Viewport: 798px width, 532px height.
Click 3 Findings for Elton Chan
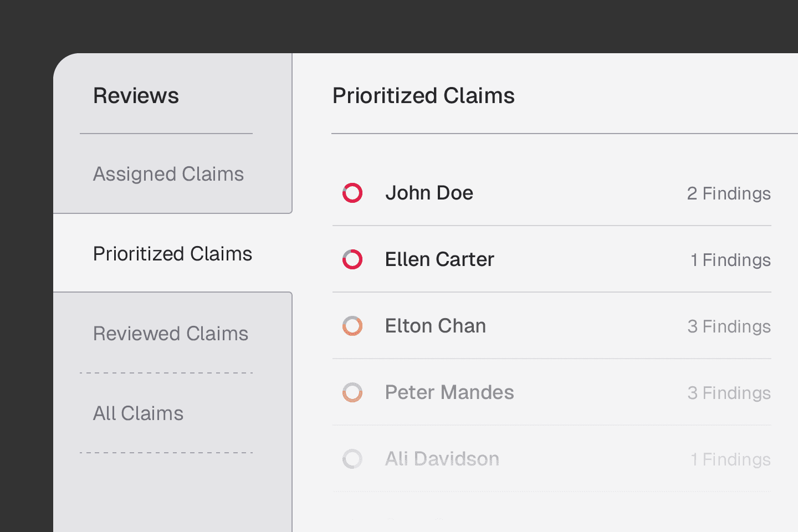729,326
